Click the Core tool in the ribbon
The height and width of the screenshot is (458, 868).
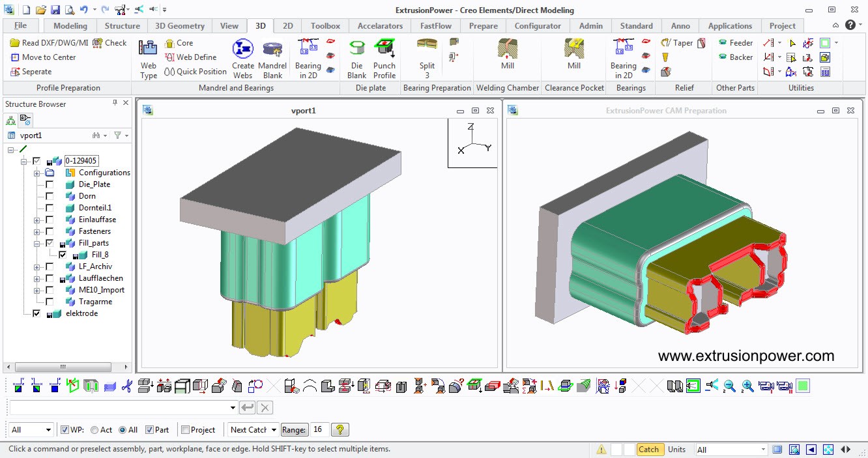[179, 43]
